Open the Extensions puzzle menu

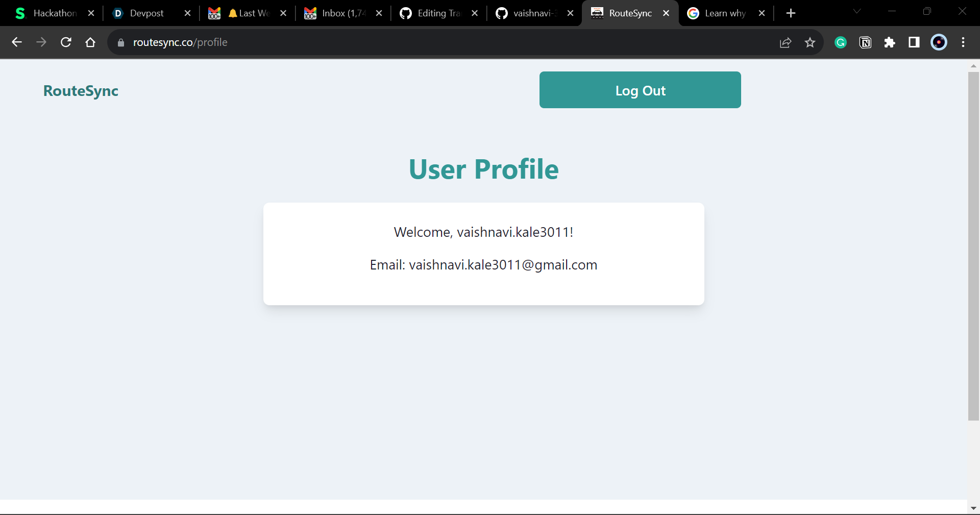pyautogui.click(x=890, y=42)
